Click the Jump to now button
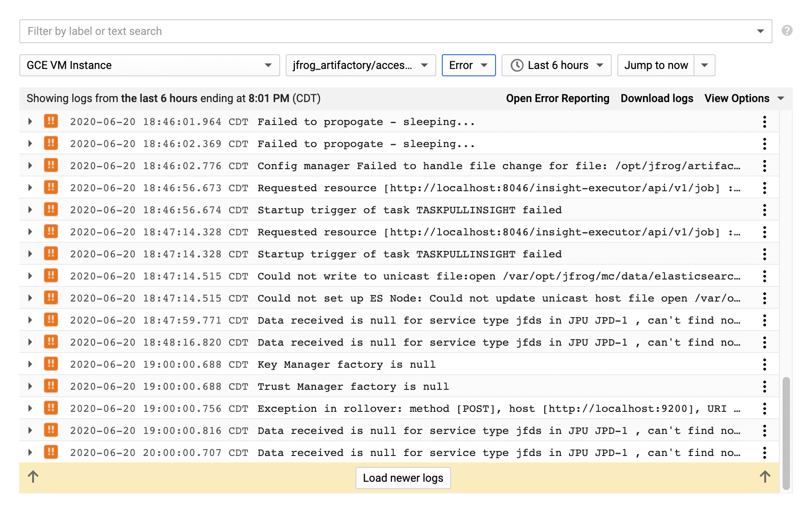Screen dimensions: 812x513 coord(656,65)
